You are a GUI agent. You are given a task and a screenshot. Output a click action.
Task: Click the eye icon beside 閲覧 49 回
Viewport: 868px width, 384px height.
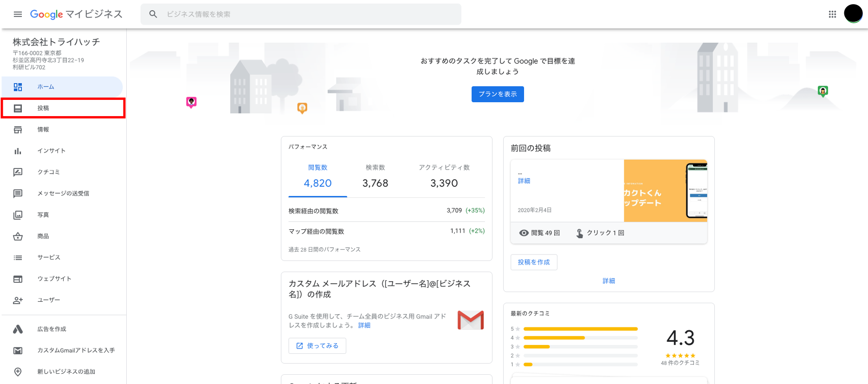coord(524,233)
